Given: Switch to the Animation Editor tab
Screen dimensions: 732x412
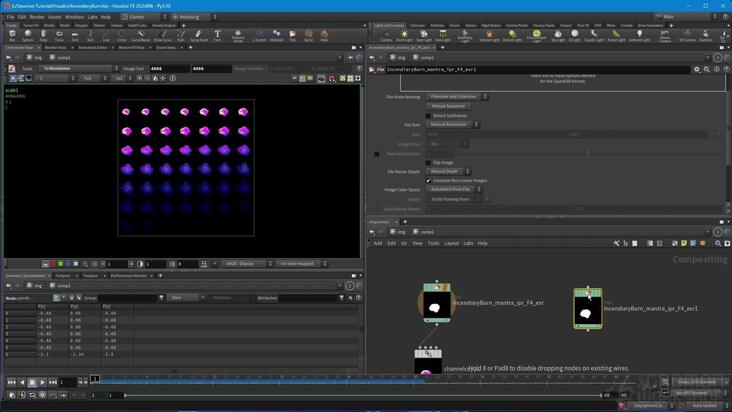Looking at the screenshot, I should (92, 47).
